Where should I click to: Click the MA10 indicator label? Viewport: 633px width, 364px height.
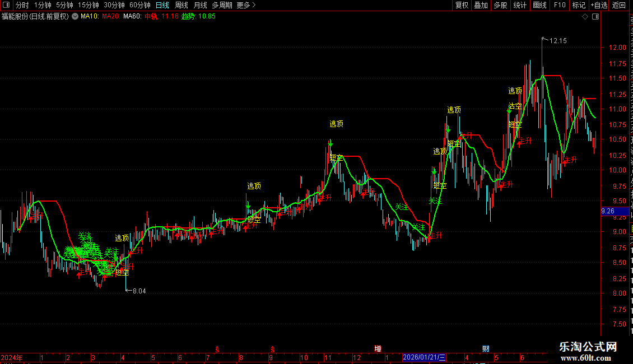click(x=90, y=17)
